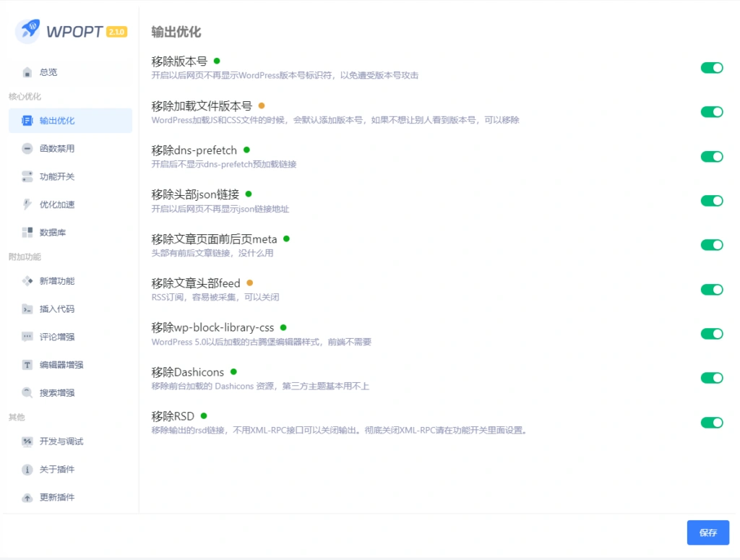Image resolution: width=740 pixels, height=560 pixels.
Task: Click the WPOPT rocket logo
Action: (27, 31)
